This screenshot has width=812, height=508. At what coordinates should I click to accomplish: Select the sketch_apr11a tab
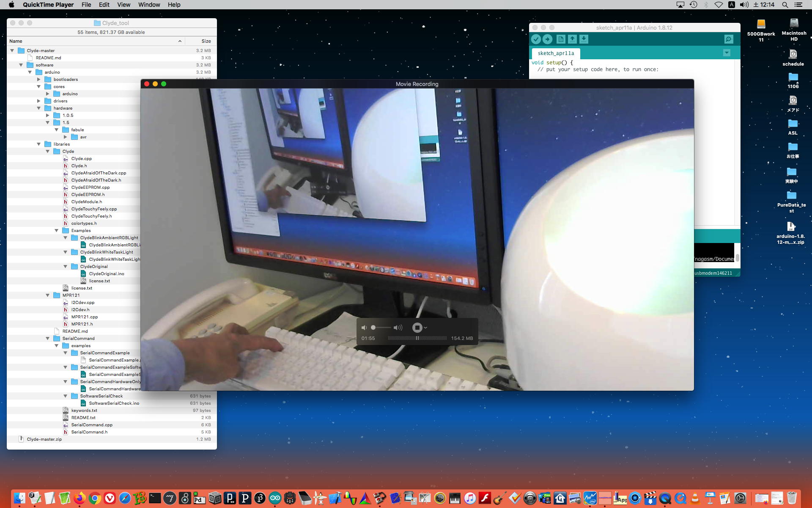(556, 53)
